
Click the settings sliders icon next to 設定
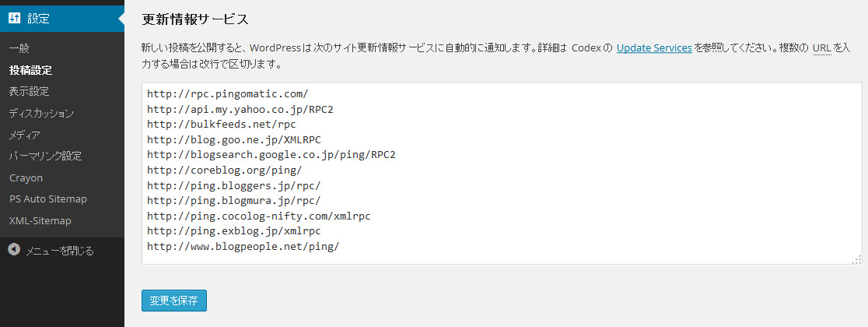point(15,18)
